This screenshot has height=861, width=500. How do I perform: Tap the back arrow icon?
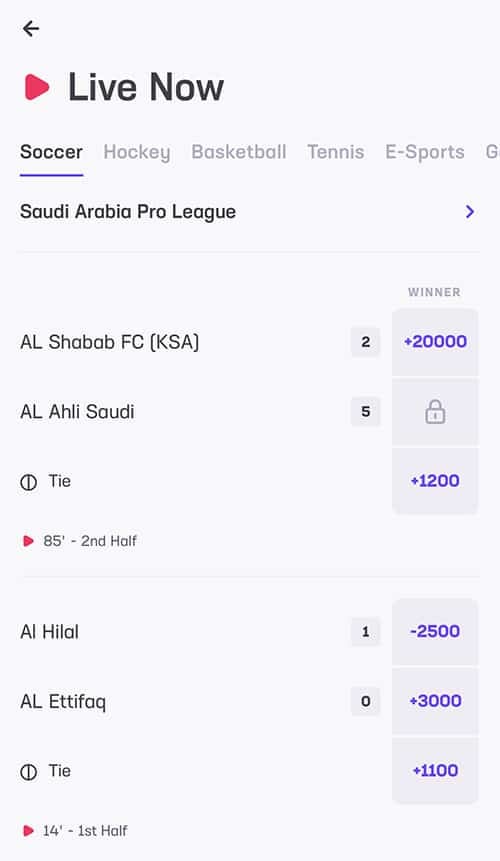[31, 28]
